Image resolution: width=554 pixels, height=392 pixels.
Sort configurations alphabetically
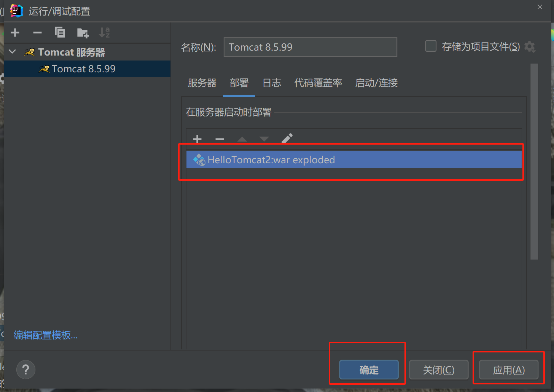[x=104, y=33]
